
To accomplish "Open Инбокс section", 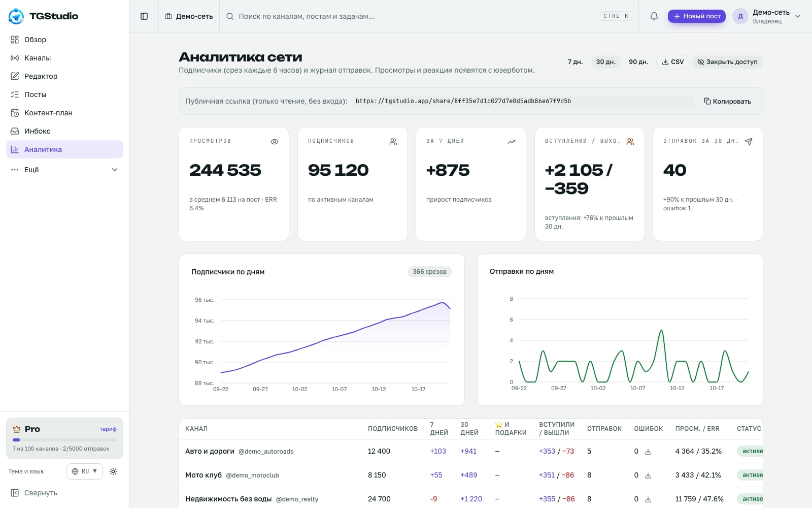I will 64,131.
